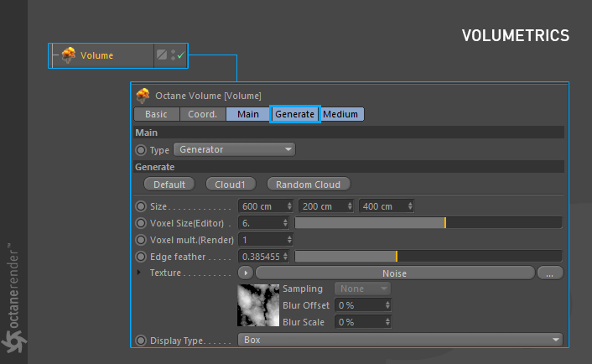Viewport: 592px width, 364px height.
Task: Toggle Volume visibility dots in object manager
Action: point(173,55)
